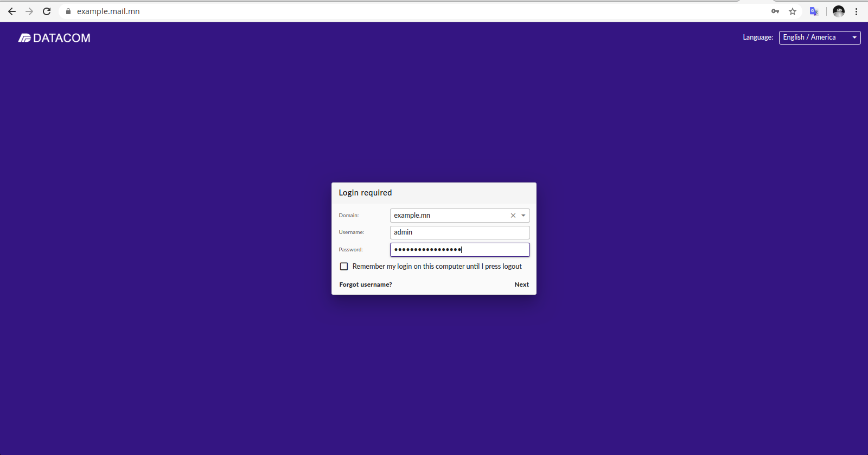Click the Next button
Image resolution: width=868 pixels, height=455 pixels.
pos(522,285)
